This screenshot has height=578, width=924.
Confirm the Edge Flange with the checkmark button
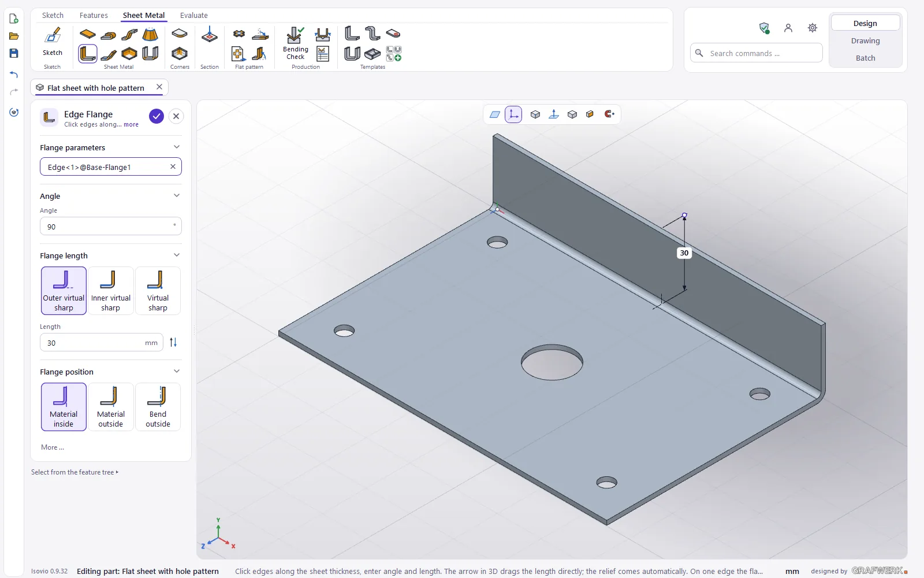pos(157,116)
